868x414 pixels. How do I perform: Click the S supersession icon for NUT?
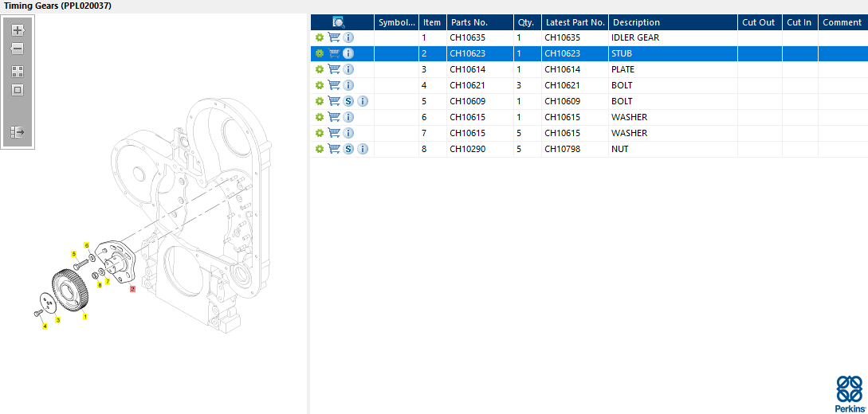click(x=348, y=149)
